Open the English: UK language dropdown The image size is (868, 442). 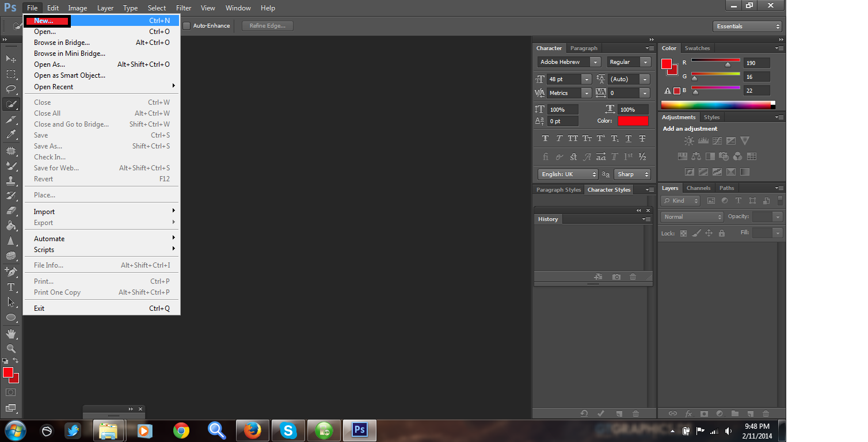(568, 174)
